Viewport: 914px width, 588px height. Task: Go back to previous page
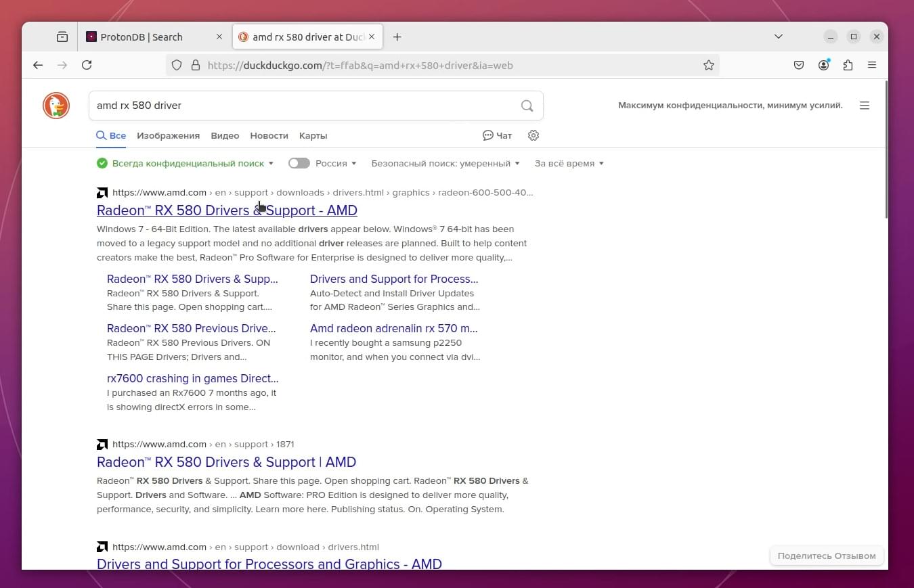(x=38, y=65)
